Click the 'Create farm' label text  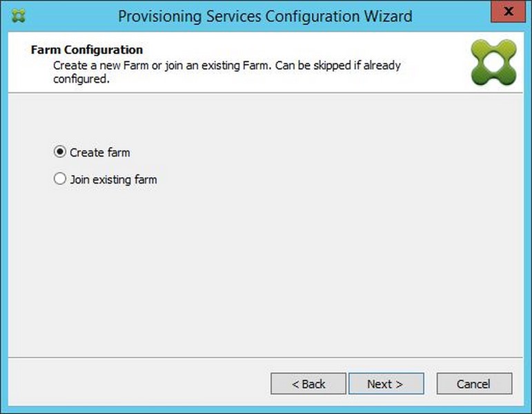tap(100, 152)
